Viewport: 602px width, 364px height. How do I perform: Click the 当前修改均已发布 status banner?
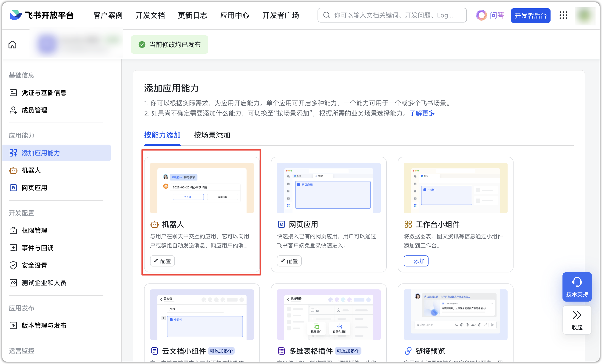pos(169,44)
